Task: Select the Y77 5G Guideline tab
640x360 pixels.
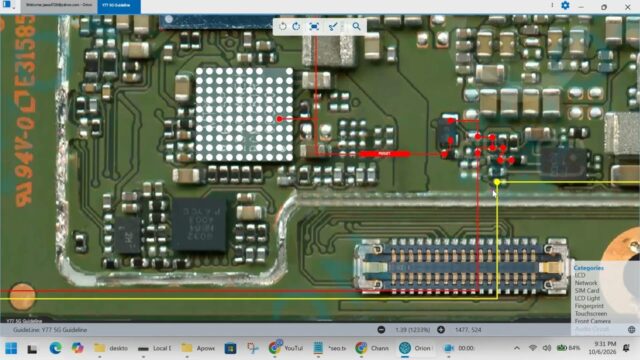Action: 119,5
